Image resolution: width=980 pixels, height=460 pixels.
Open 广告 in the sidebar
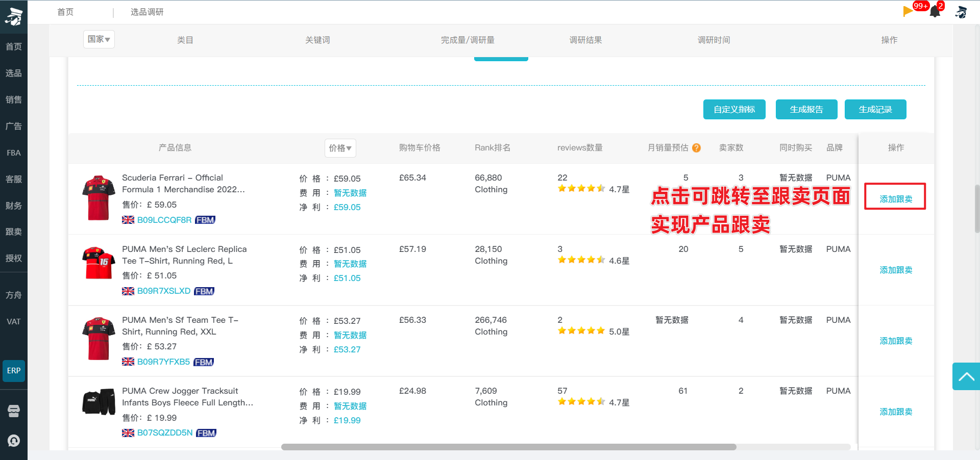pyautogui.click(x=14, y=126)
